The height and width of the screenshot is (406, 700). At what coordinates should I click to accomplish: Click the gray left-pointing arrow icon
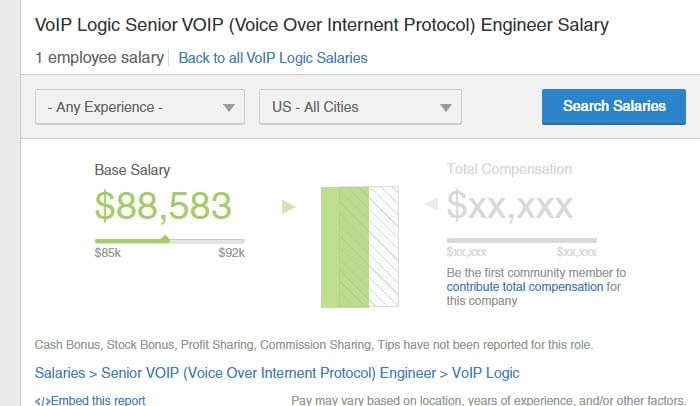[x=431, y=204]
